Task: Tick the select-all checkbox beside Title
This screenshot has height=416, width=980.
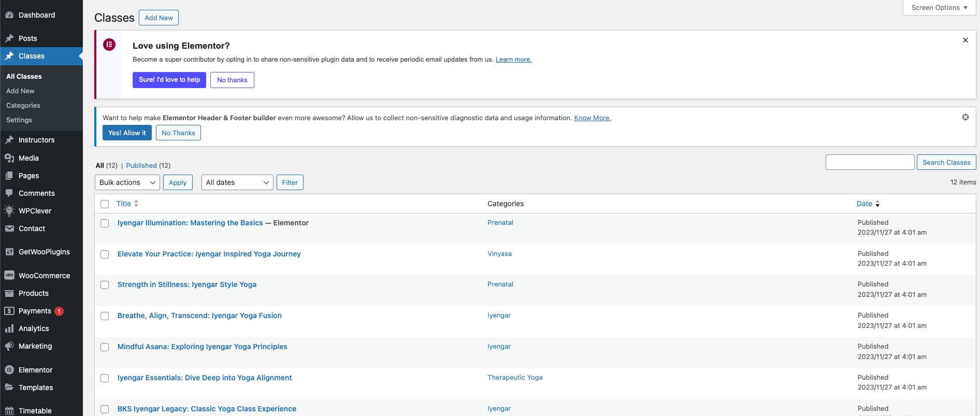Action: 105,204
